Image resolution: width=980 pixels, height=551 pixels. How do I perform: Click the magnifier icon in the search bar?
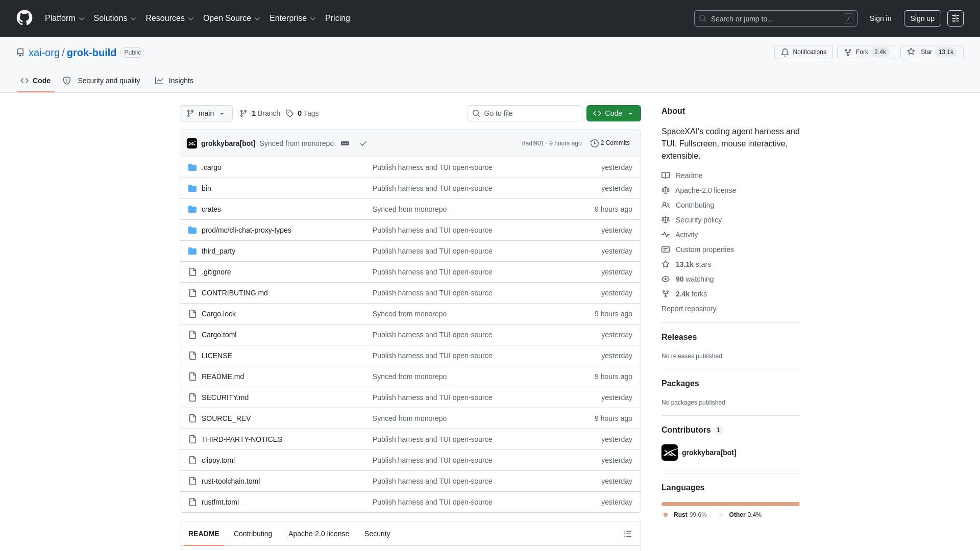(x=703, y=18)
